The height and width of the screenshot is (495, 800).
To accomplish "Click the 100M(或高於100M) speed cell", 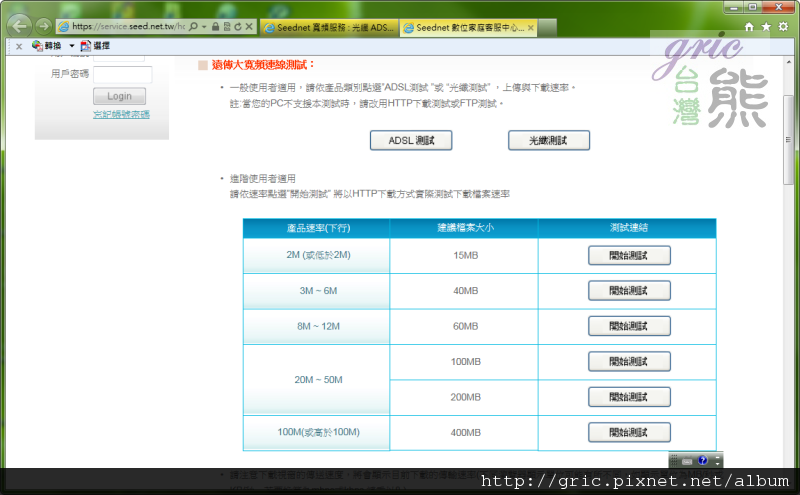I will point(317,433).
